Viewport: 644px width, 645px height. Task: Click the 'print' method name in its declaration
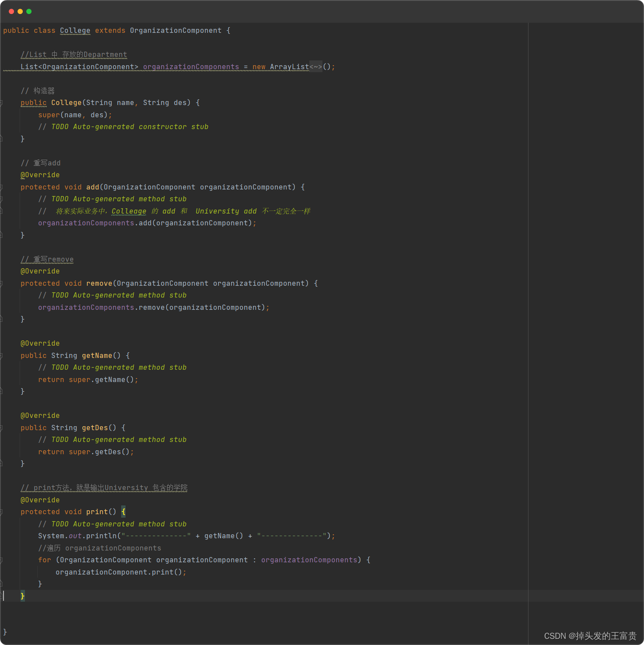pyautogui.click(x=97, y=512)
